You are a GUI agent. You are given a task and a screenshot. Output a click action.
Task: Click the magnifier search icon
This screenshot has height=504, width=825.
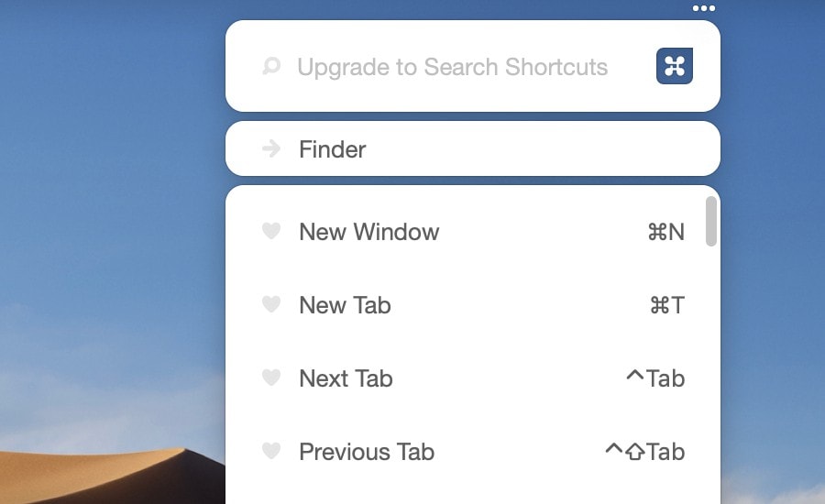pyautogui.click(x=271, y=66)
